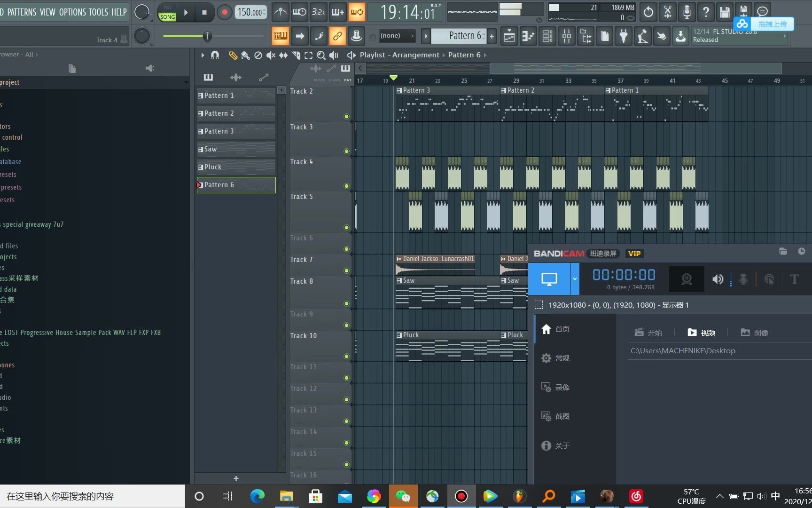Toggle loop recording button

click(357, 12)
